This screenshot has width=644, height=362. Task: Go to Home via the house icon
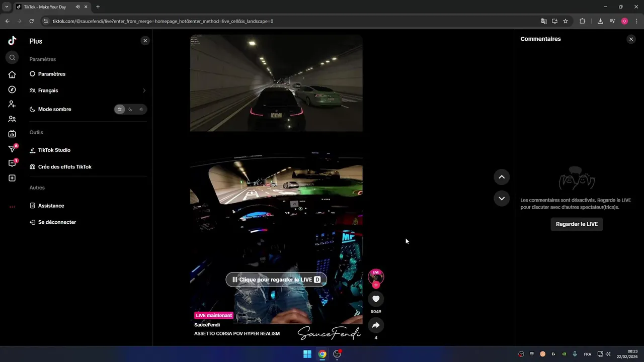tap(12, 74)
